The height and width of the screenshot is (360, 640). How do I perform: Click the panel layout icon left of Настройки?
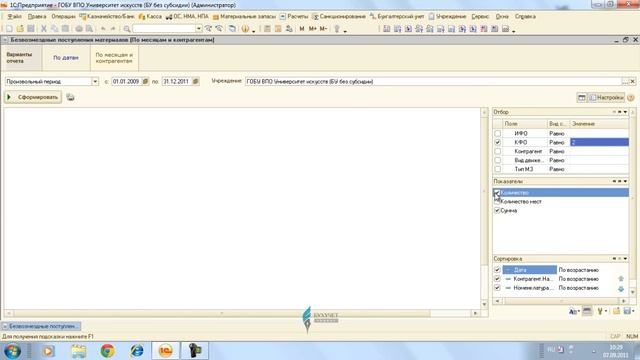point(582,98)
